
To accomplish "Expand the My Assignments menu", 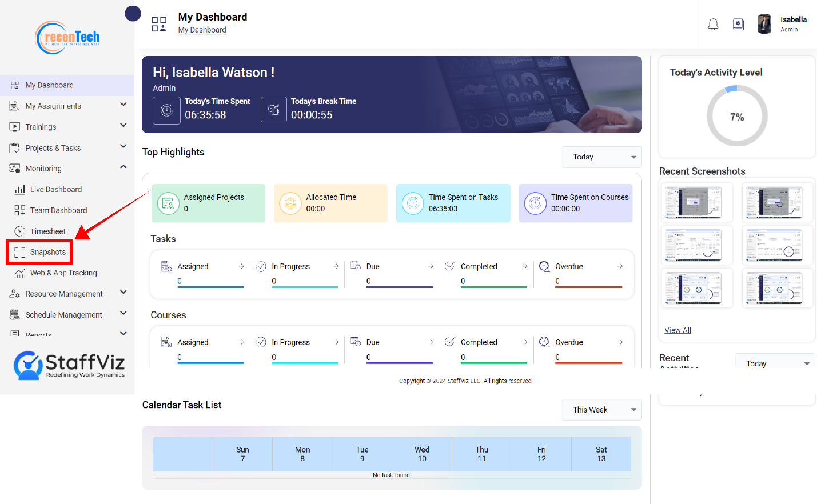I will 123,105.
